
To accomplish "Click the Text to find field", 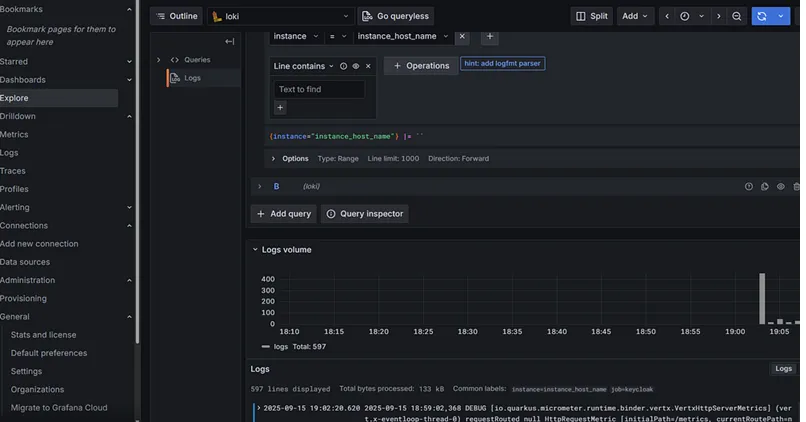I will pyautogui.click(x=319, y=89).
